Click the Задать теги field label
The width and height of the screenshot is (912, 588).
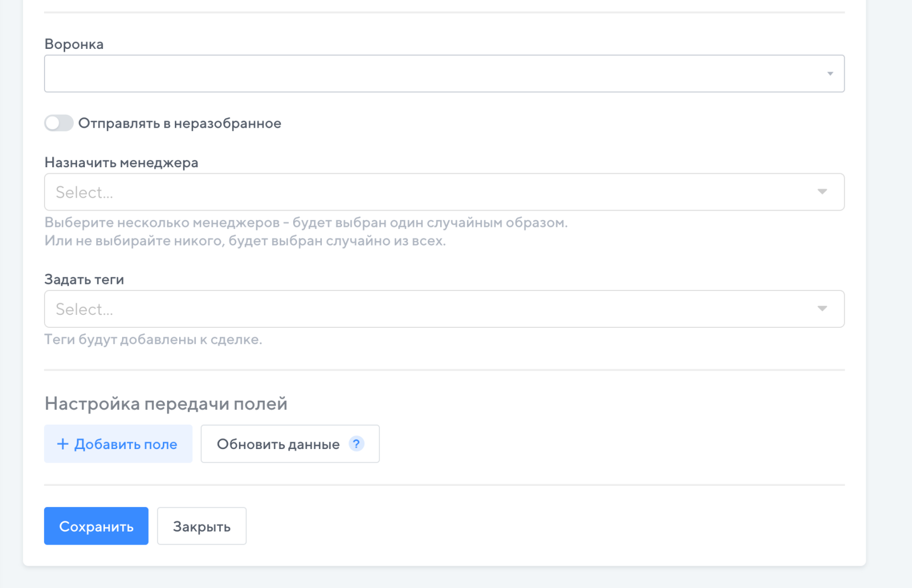click(x=84, y=280)
